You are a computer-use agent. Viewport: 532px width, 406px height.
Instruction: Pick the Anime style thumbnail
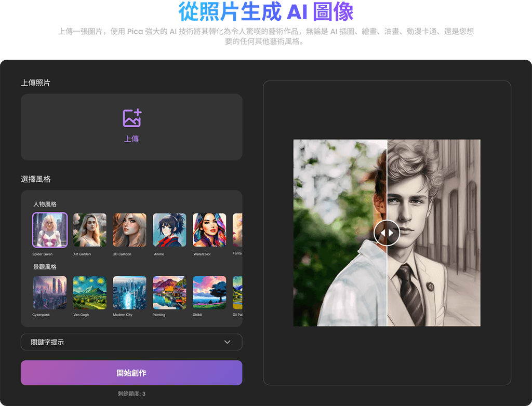169,230
